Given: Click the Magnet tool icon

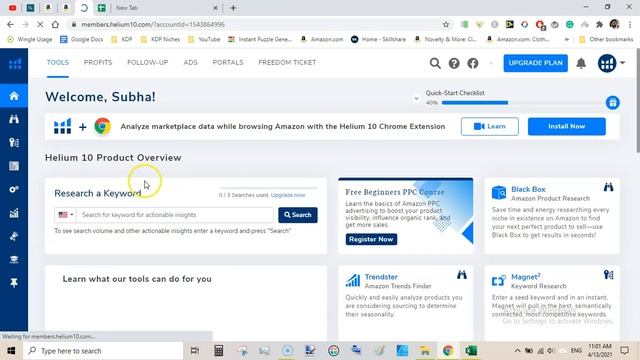Looking at the screenshot, I should [498, 281].
